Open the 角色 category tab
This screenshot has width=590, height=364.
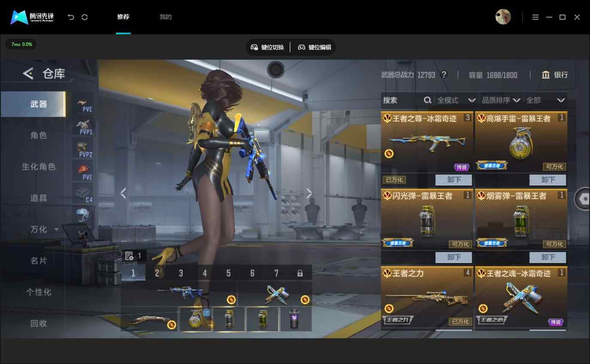39,135
